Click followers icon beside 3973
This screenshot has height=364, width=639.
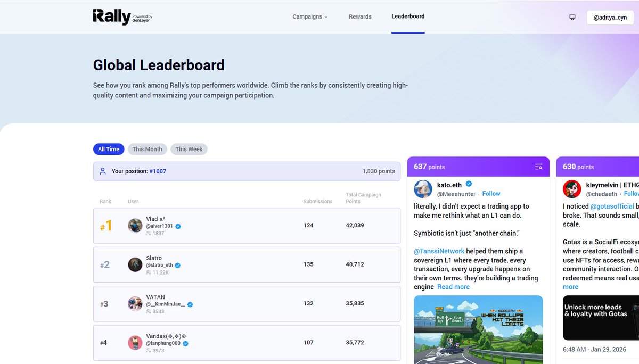click(149, 351)
